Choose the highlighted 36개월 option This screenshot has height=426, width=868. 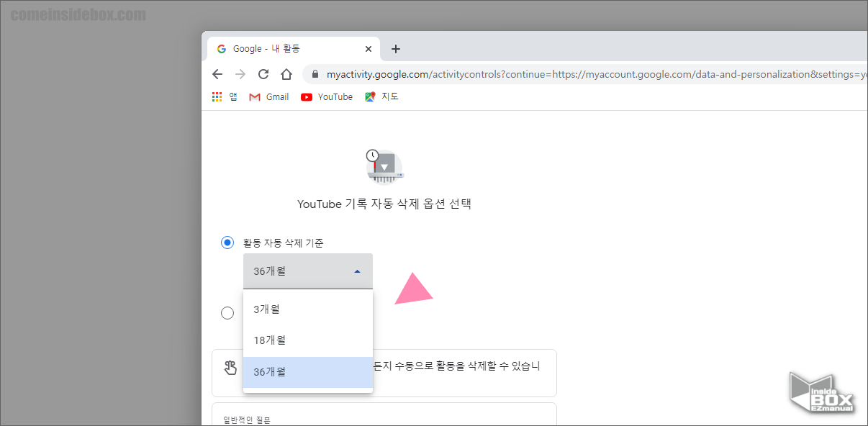308,372
